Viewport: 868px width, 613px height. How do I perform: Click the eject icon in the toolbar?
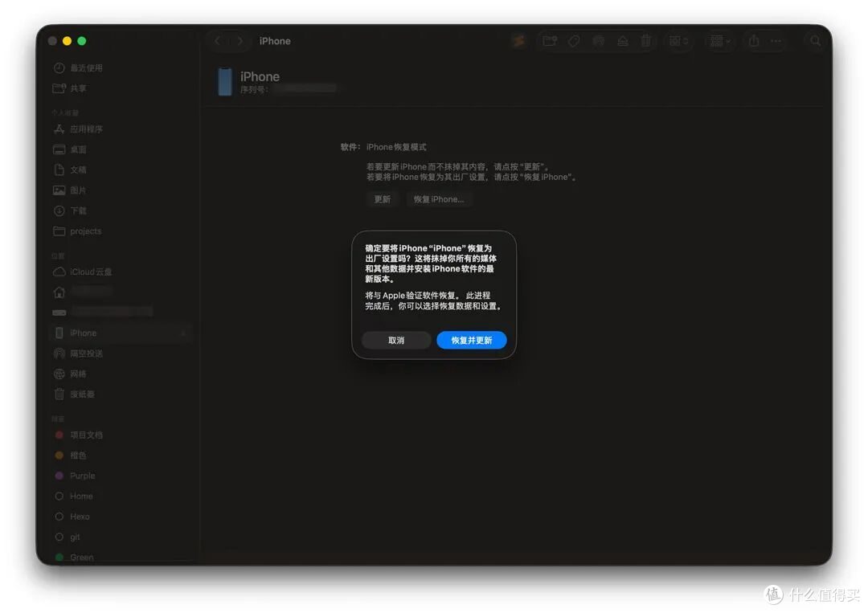click(x=623, y=41)
